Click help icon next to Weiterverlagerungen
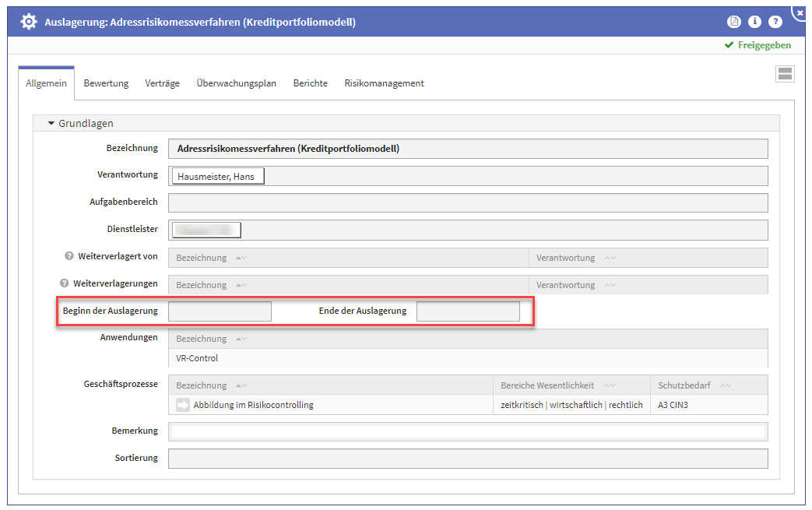This screenshot has width=812, height=510. pyautogui.click(x=65, y=284)
